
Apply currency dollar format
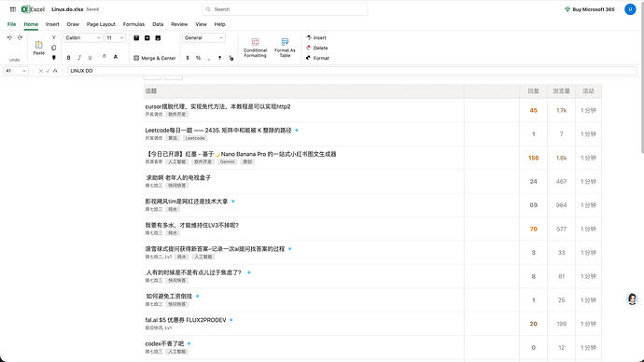tap(188, 58)
